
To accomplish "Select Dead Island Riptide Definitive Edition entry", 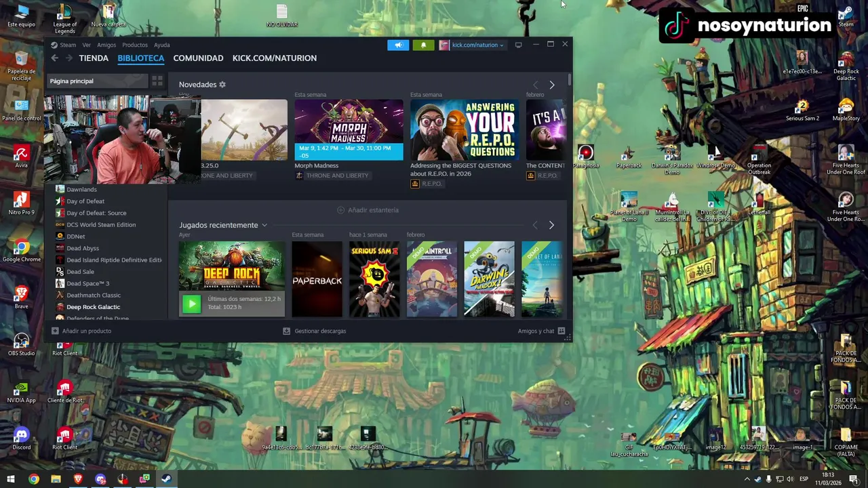I will (x=114, y=260).
